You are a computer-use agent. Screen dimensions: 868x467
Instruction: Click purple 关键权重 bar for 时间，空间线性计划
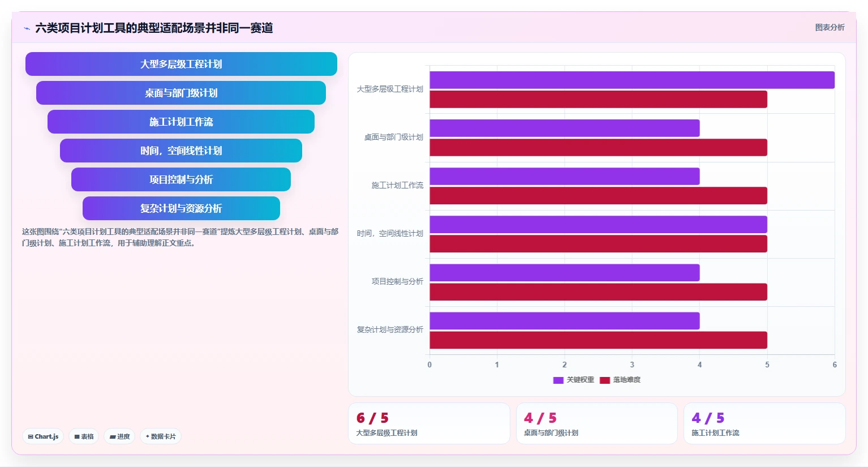(599, 224)
